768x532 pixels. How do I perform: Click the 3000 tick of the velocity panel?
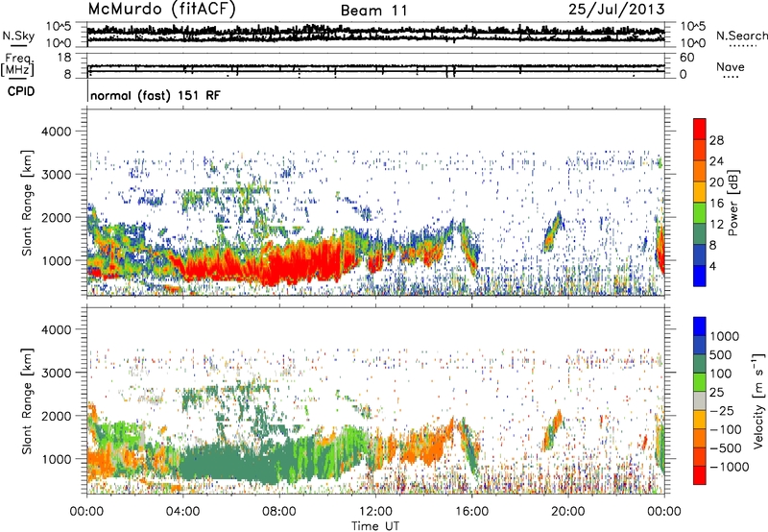pyautogui.click(x=56, y=373)
